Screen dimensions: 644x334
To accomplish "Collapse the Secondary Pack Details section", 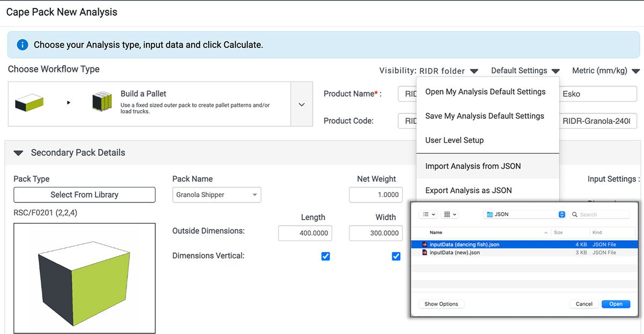I will [x=19, y=153].
